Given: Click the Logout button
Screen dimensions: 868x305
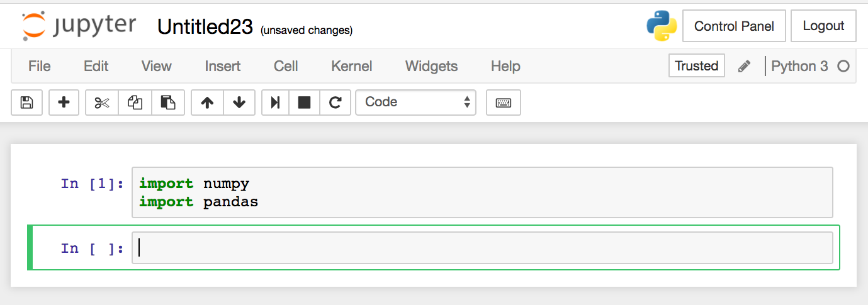Looking at the screenshot, I should (x=823, y=26).
